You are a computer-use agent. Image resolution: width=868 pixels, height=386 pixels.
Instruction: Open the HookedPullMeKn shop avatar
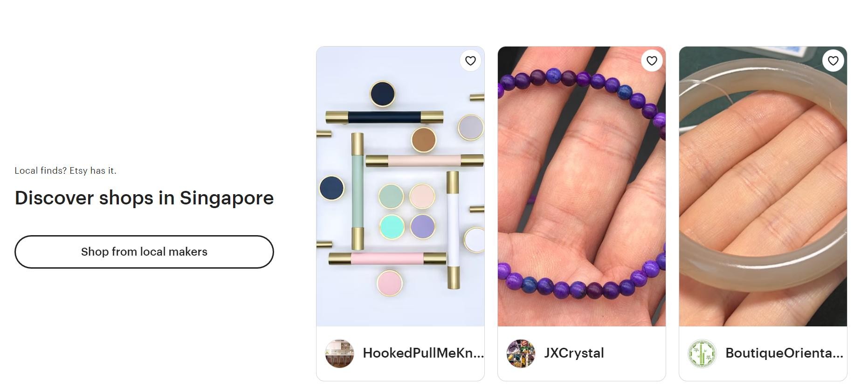(339, 353)
